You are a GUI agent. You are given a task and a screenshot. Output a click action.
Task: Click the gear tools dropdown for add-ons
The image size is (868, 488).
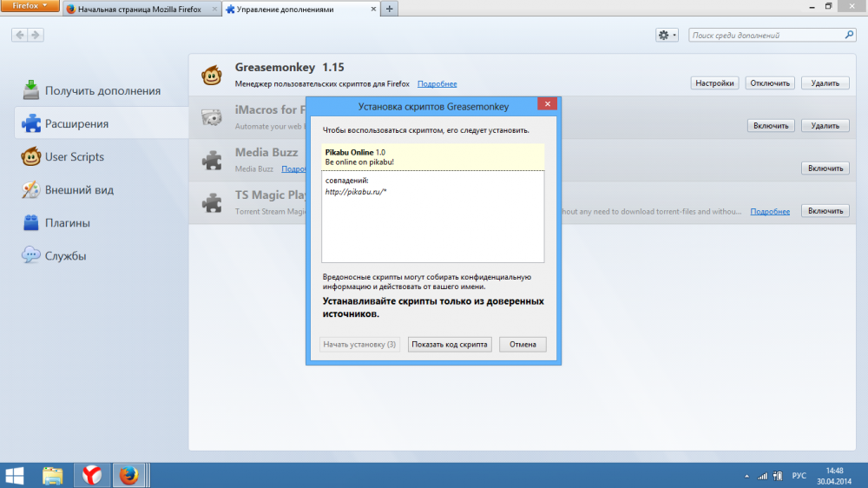point(667,36)
